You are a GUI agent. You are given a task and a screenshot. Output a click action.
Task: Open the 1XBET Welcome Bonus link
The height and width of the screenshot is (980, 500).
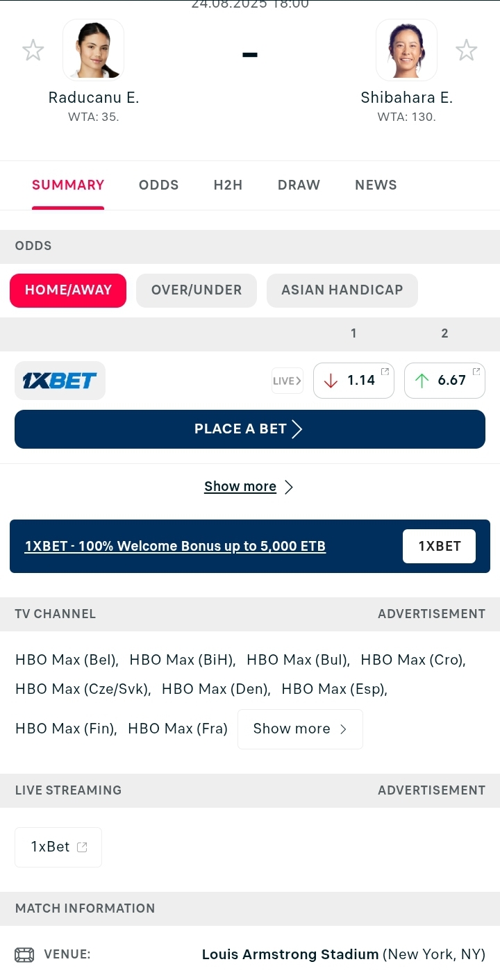pos(175,546)
